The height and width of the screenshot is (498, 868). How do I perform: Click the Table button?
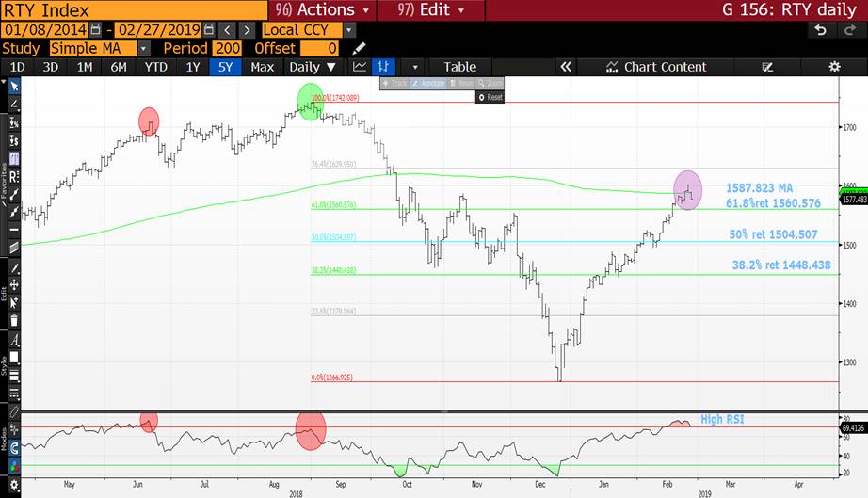(459, 67)
